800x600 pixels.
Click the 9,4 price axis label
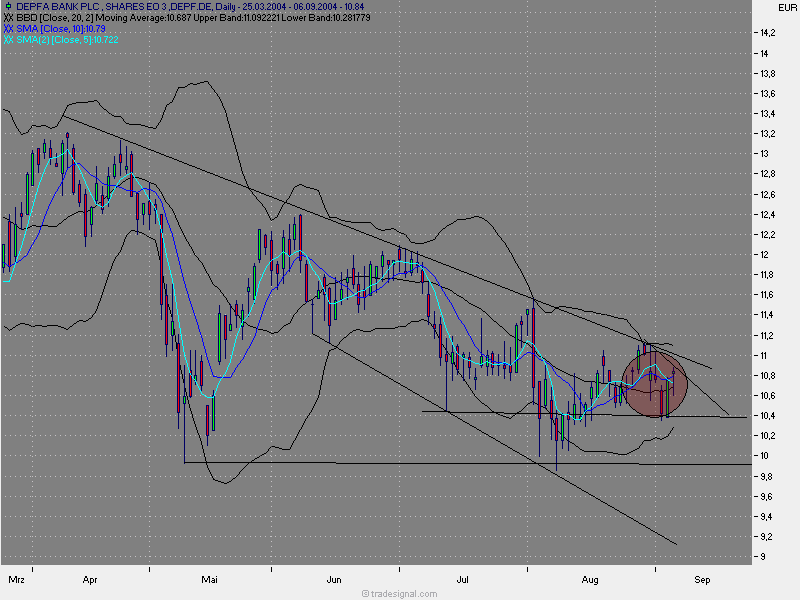[766, 516]
